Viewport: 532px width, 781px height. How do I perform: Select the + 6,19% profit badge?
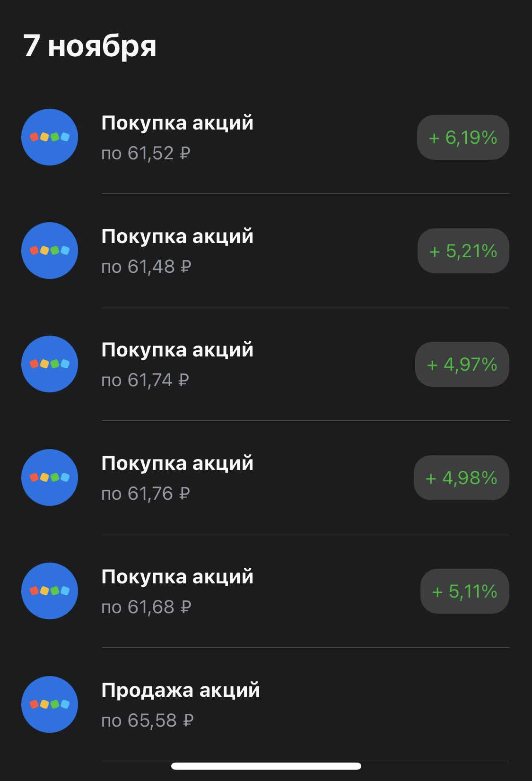click(463, 137)
